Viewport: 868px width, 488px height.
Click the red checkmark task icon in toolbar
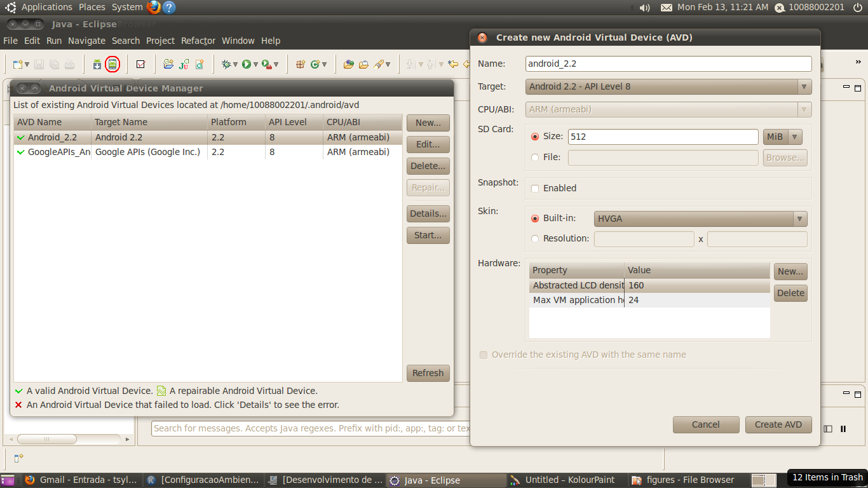(140, 64)
